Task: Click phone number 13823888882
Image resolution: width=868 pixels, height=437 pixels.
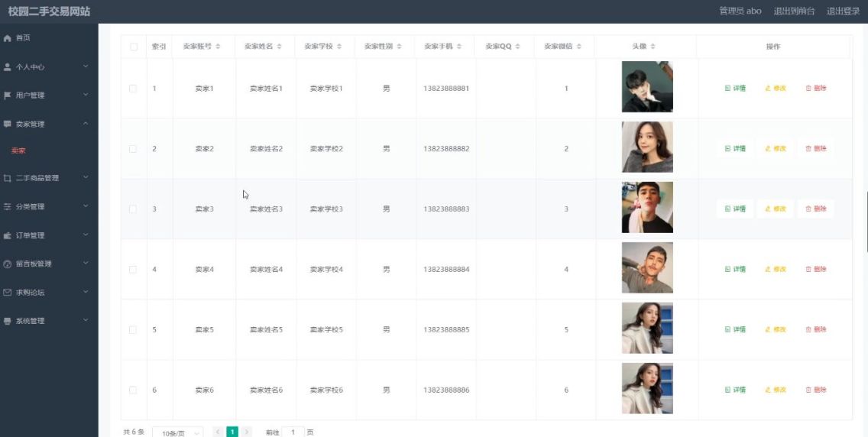Action: pos(446,149)
